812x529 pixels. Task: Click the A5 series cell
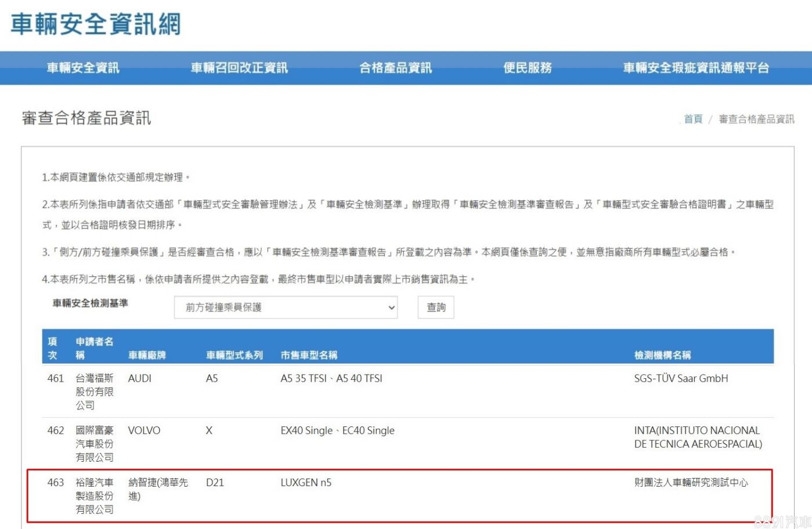(x=212, y=378)
